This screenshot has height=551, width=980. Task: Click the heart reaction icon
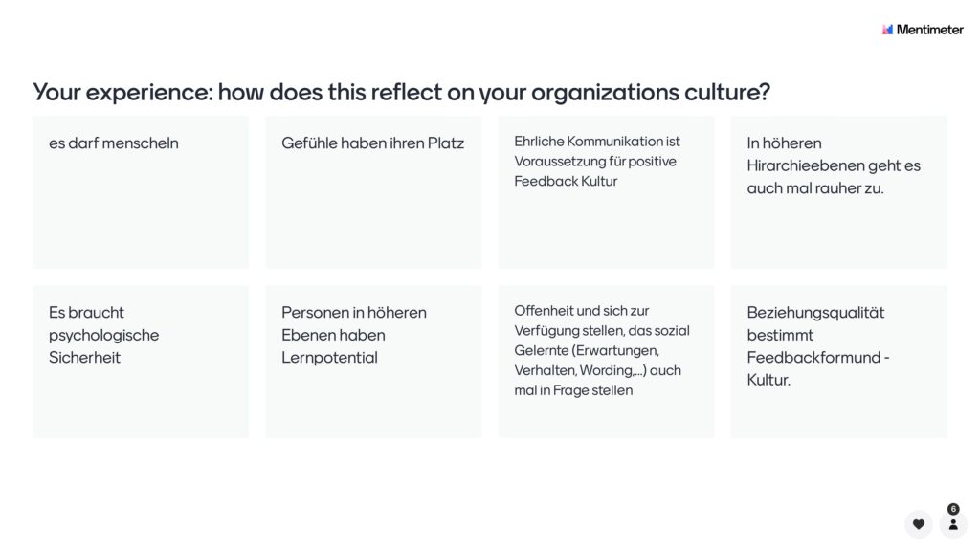coord(918,524)
